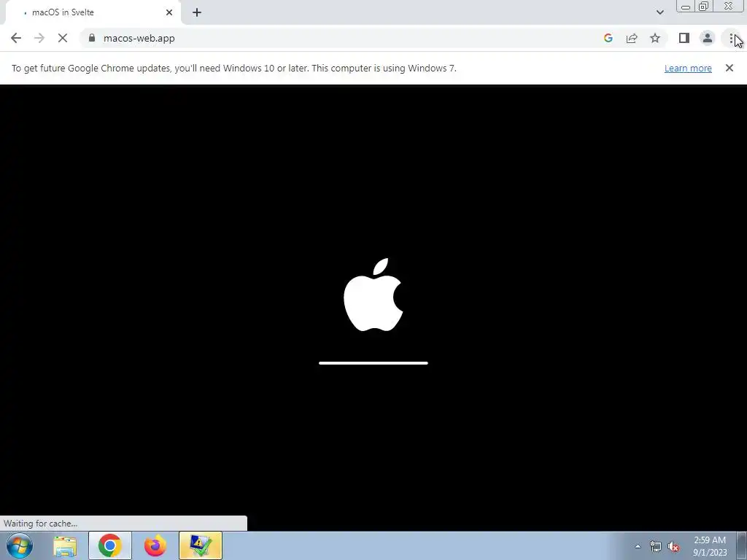Expand the tab search dropdown

pos(659,12)
